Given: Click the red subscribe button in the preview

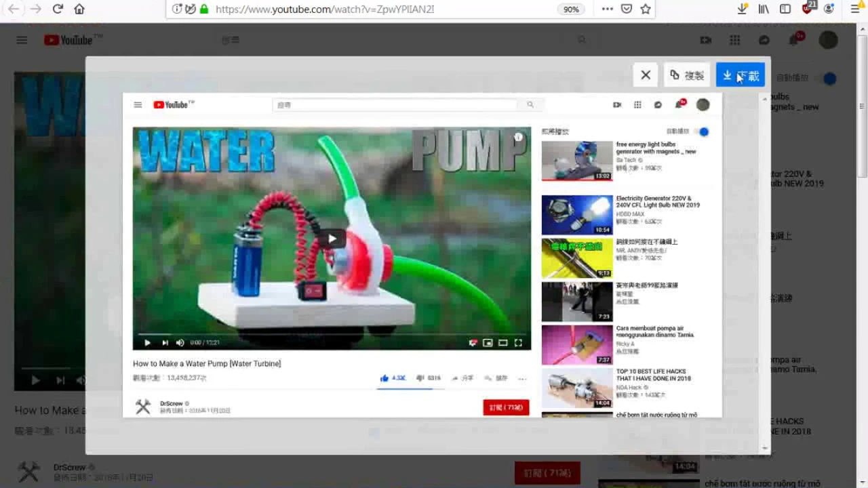Looking at the screenshot, I should [506, 407].
